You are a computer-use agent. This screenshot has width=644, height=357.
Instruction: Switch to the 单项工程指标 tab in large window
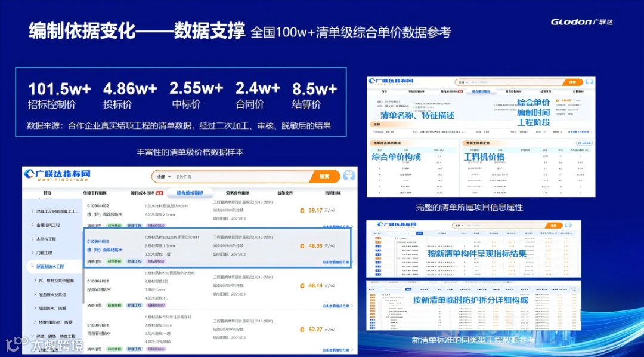(x=95, y=193)
